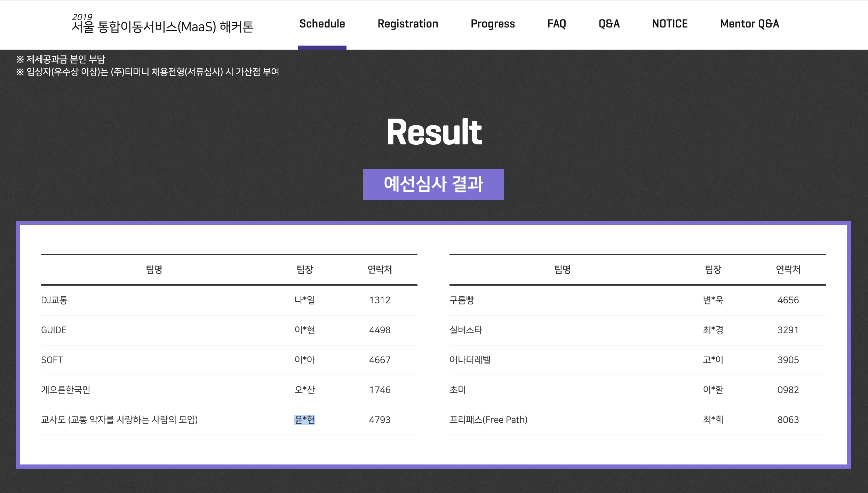
Task: Click the GUIDE team name
Action: [x=54, y=330]
